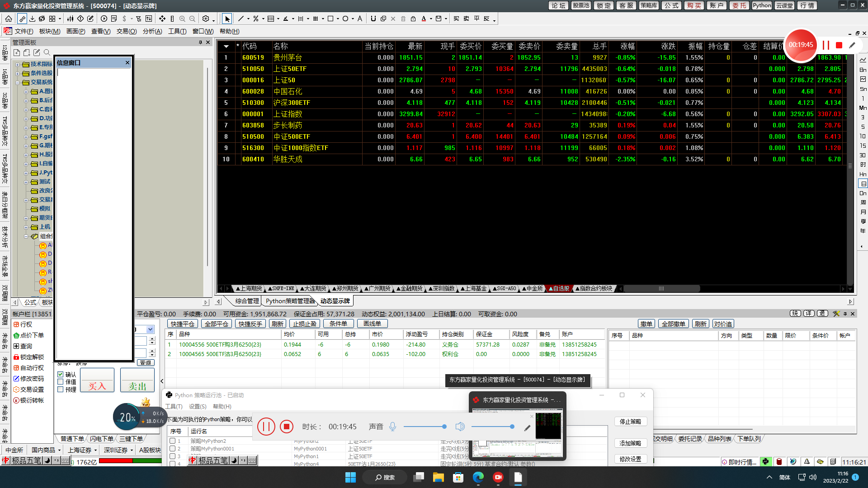Select the 上海期货 market tab
The height and width of the screenshot is (488, 868).
pyautogui.click(x=249, y=288)
